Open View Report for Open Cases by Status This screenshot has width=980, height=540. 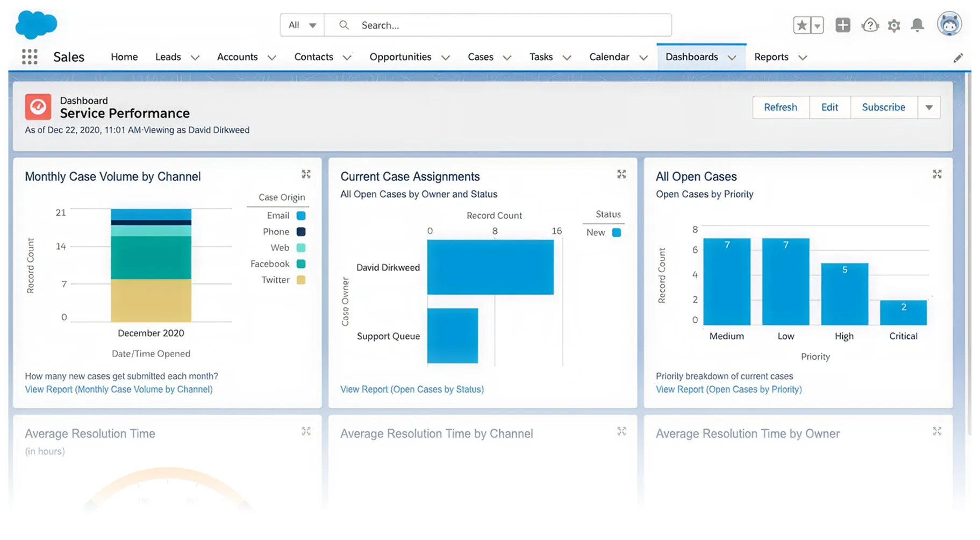coord(412,389)
